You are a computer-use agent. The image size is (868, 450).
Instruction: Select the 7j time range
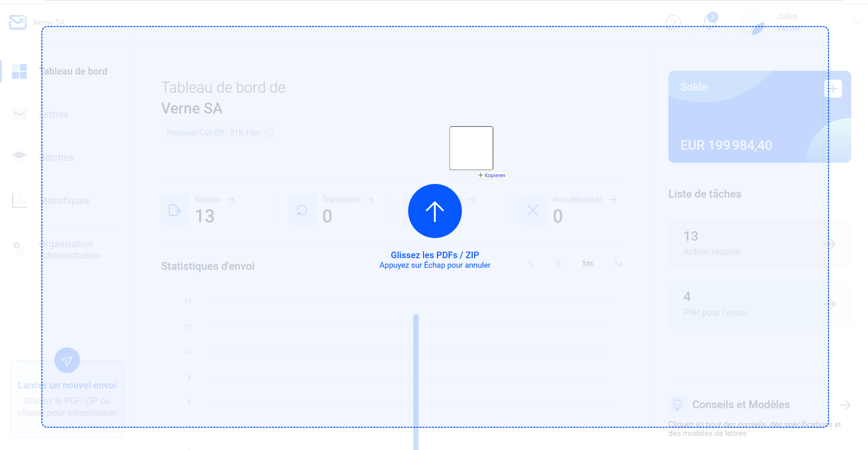(x=558, y=263)
